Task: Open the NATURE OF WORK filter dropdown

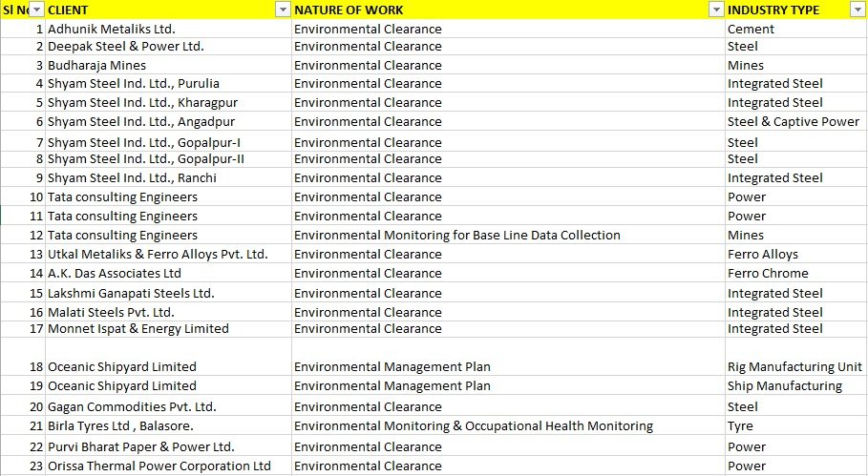Action: point(716,10)
